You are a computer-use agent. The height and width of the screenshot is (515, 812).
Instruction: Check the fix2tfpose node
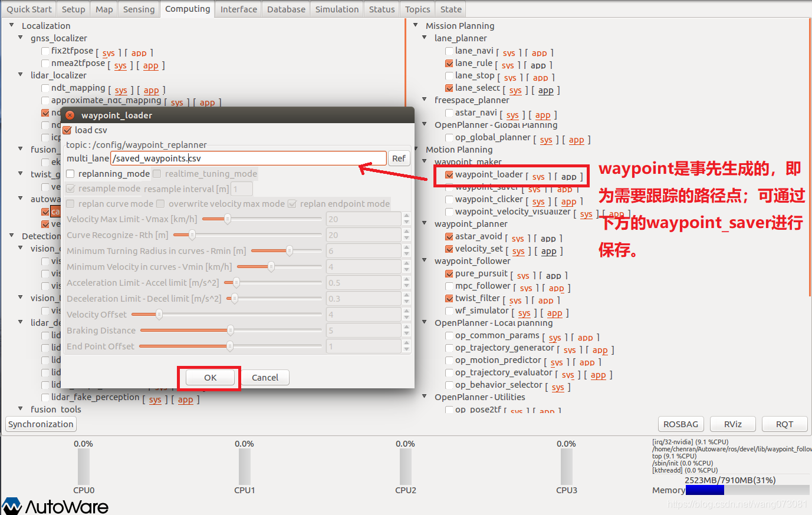tap(45, 51)
